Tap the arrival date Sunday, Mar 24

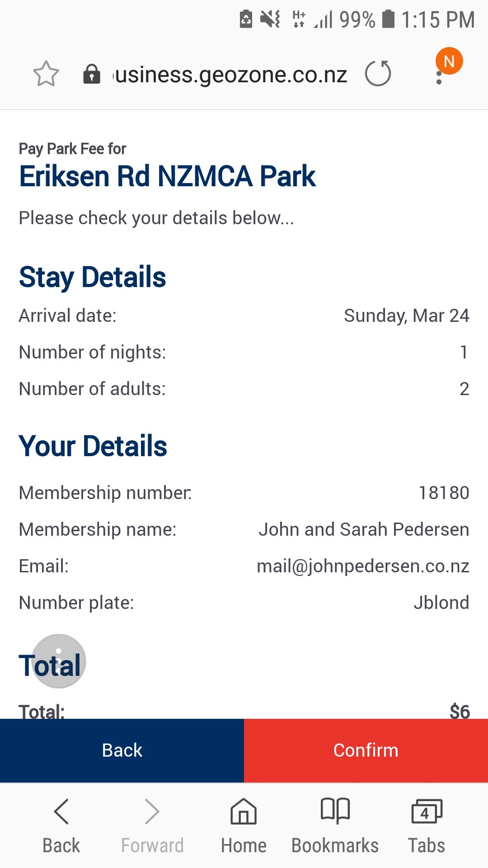click(x=406, y=316)
